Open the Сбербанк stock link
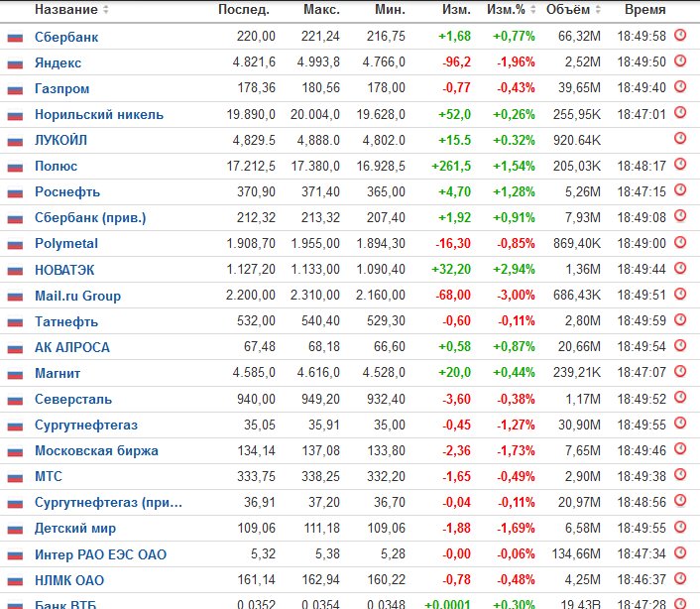 [66, 37]
